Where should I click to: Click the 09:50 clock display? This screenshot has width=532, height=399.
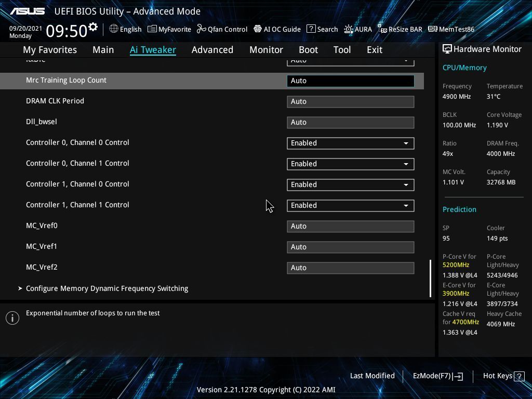click(x=66, y=31)
